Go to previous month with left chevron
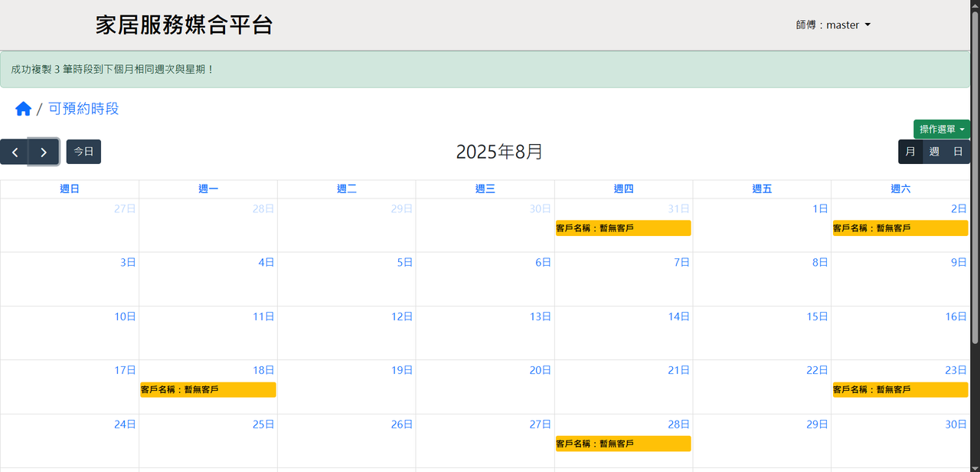The width and height of the screenshot is (980, 472). [15, 152]
